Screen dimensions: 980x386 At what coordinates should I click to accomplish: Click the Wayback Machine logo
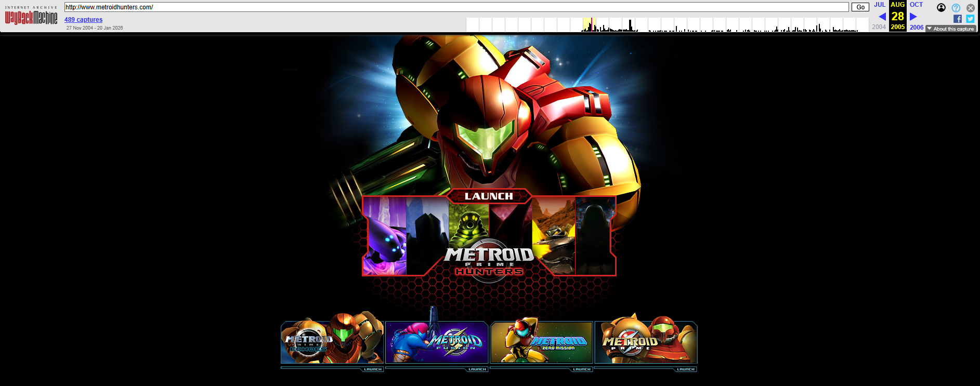[x=31, y=16]
